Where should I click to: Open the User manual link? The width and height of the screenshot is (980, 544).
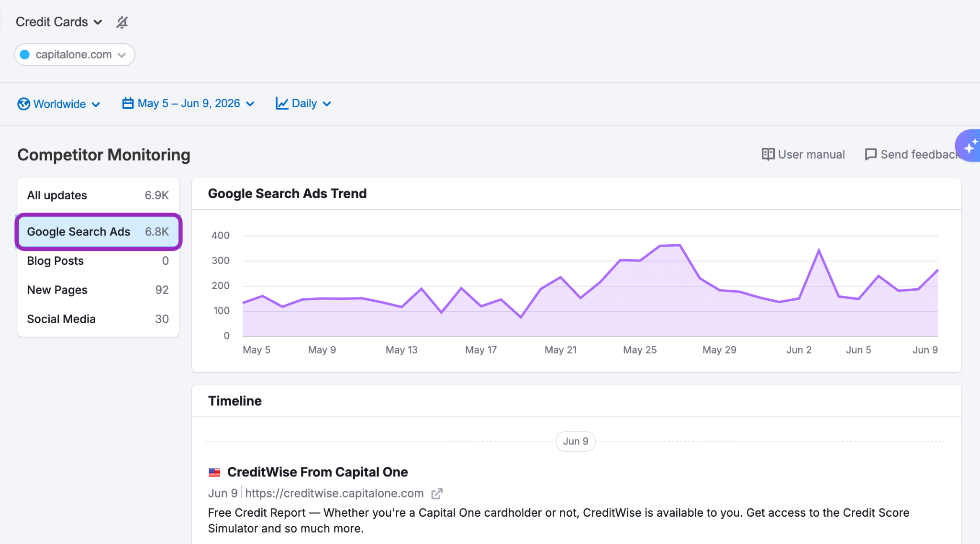pyautogui.click(x=803, y=154)
